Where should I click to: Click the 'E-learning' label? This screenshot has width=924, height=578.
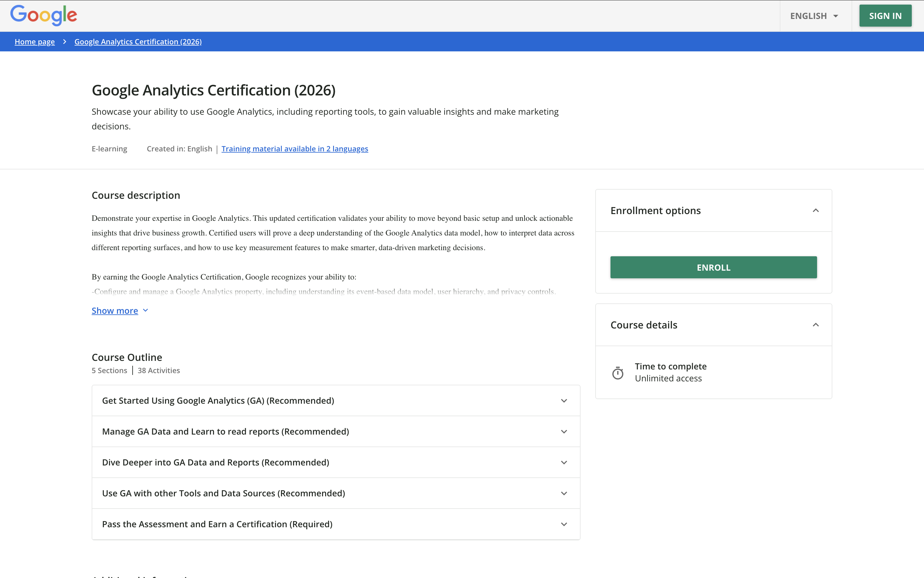(109, 149)
